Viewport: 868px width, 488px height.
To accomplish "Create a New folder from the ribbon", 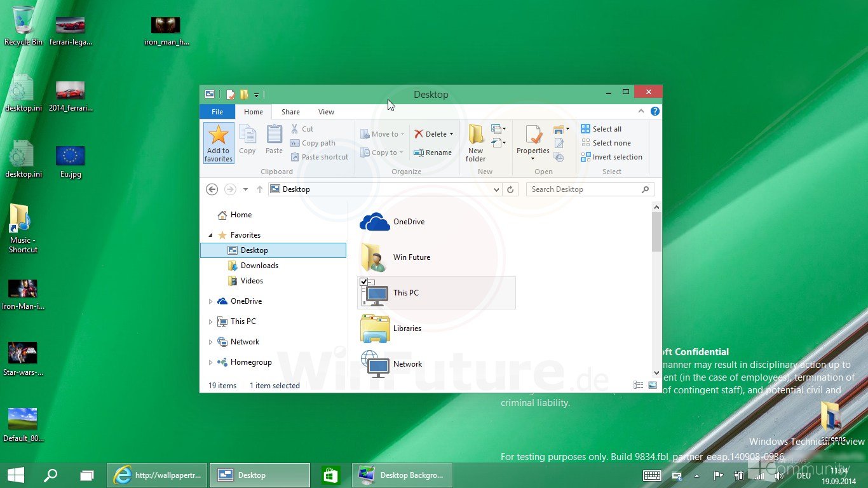I will tap(476, 143).
